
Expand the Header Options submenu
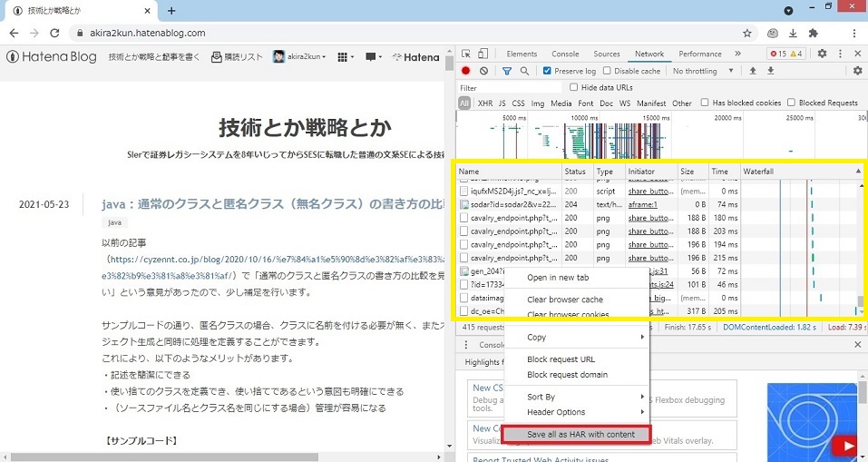[576, 412]
